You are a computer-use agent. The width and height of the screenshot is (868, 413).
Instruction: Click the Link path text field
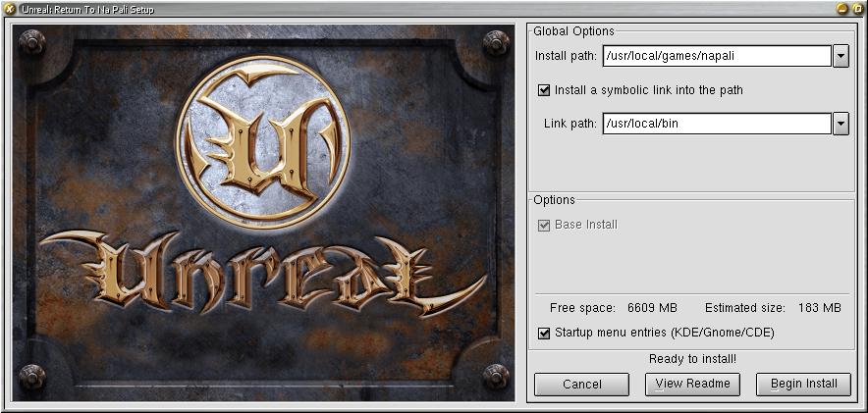(x=717, y=124)
